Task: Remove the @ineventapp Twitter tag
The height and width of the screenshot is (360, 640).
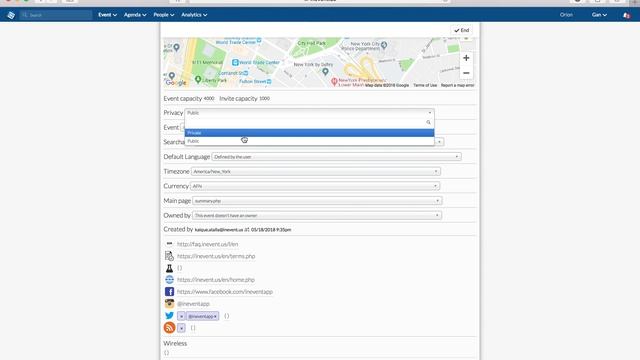Action: (216, 316)
